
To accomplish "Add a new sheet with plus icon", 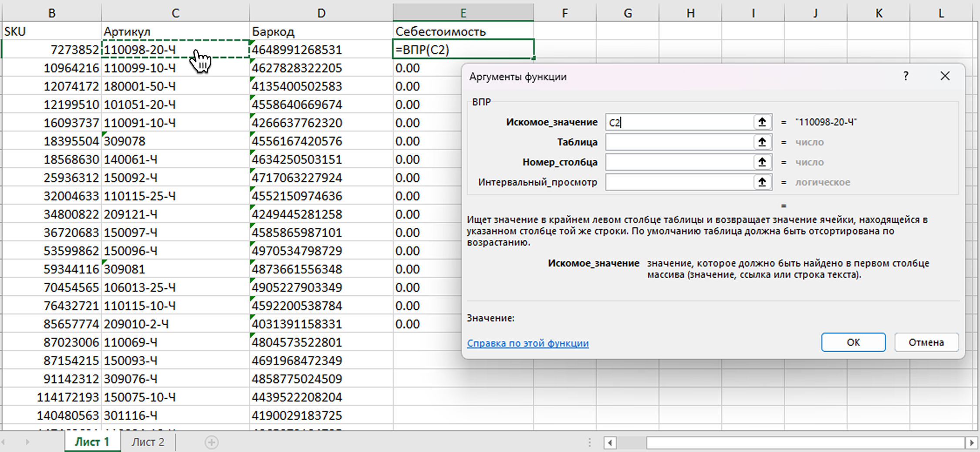I will pyautogui.click(x=211, y=442).
